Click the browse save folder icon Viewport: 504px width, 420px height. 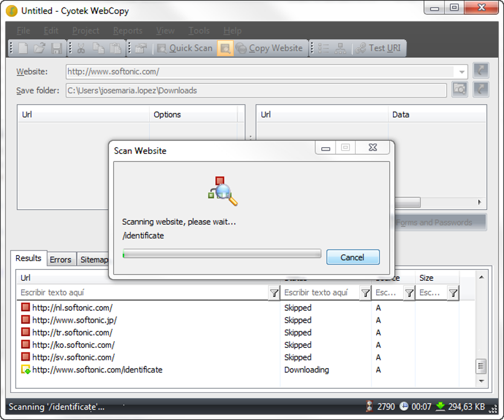[460, 89]
